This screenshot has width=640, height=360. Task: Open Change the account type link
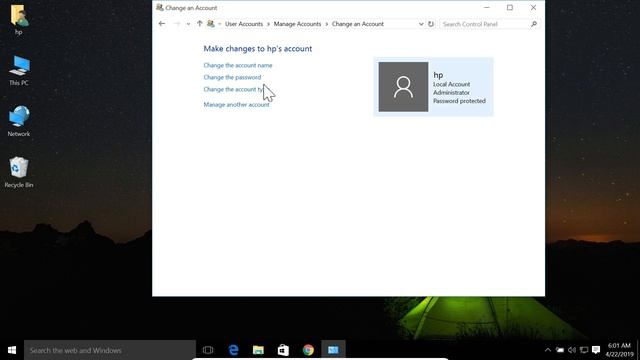pos(233,89)
